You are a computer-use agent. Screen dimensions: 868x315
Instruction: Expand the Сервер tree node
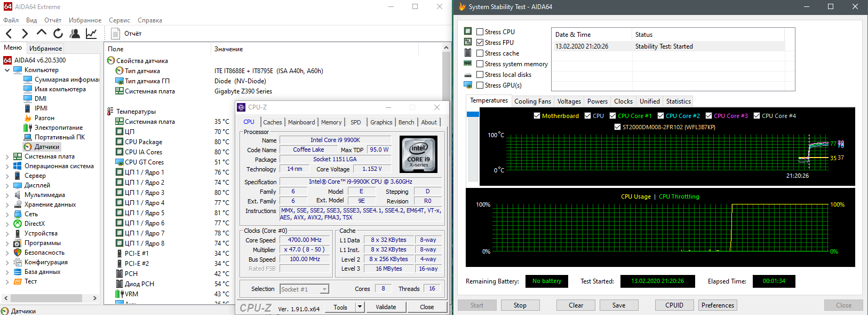[x=7, y=176]
